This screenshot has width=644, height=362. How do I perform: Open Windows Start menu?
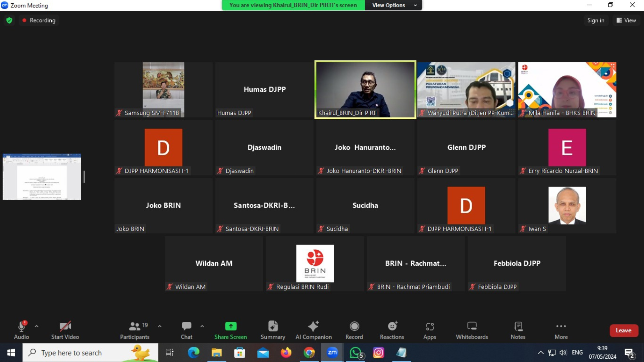click(x=11, y=353)
